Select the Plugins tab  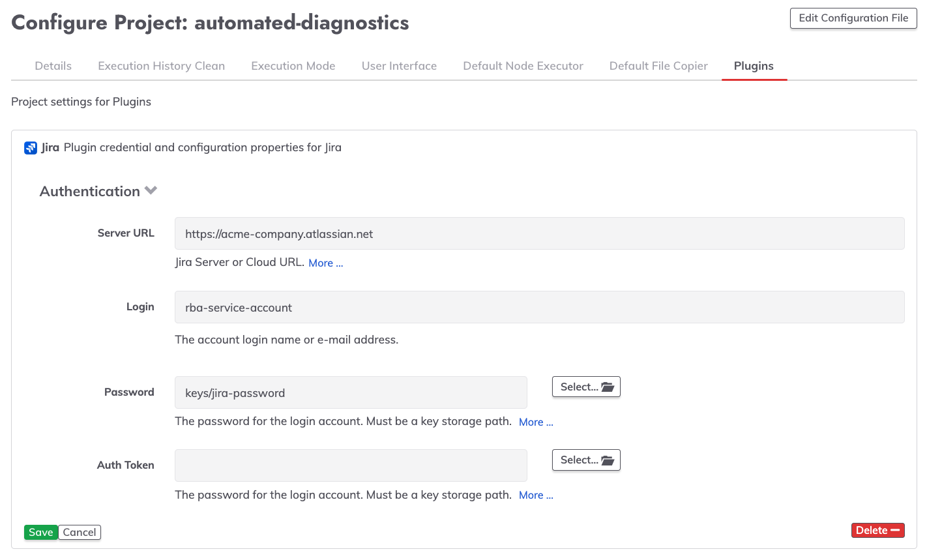pos(754,66)
